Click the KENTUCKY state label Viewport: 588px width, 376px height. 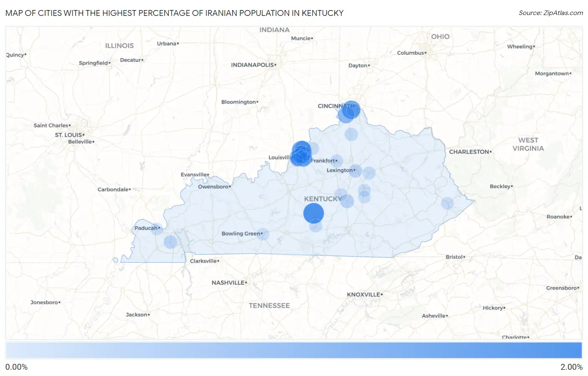click(323, 199)
